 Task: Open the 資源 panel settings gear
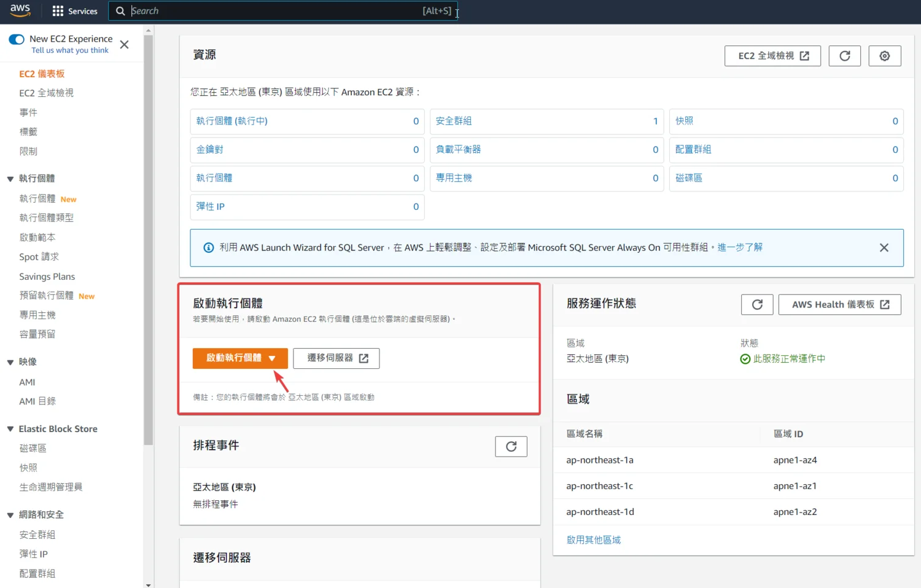(885, 56)
